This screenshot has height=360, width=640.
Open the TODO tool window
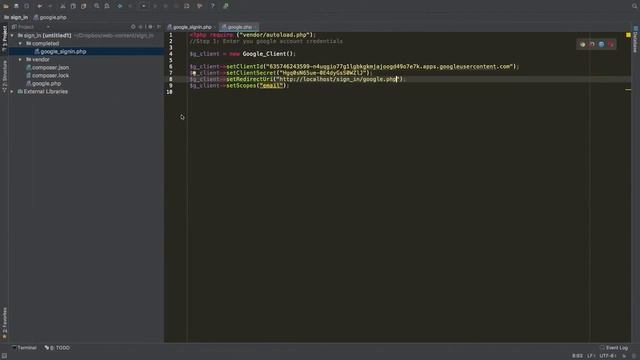(57, 348)
